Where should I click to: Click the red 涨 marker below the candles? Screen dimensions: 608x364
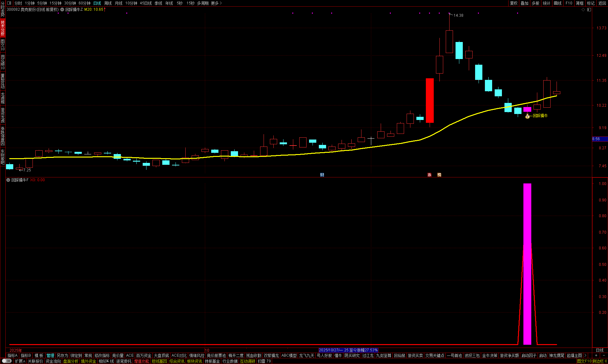point(429,175)
